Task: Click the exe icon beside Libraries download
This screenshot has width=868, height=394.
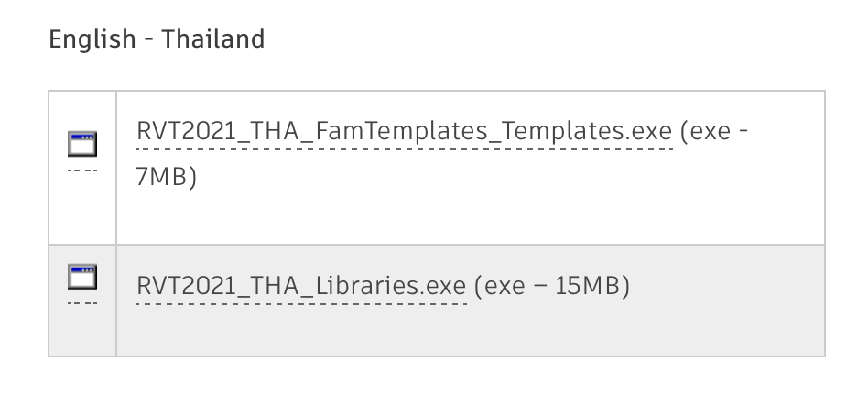Action: (82, 275)
